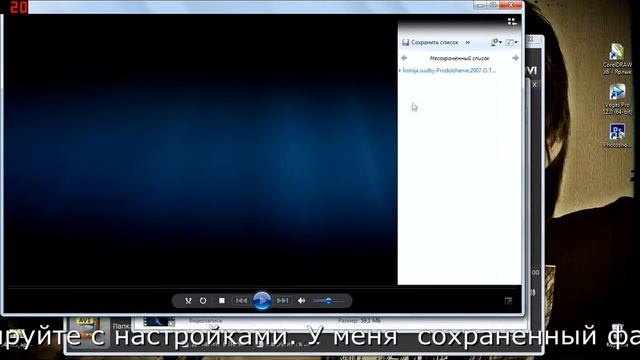Close the media player window
Image resolution: width=640 pixels, height=360 pixels.
510,5
